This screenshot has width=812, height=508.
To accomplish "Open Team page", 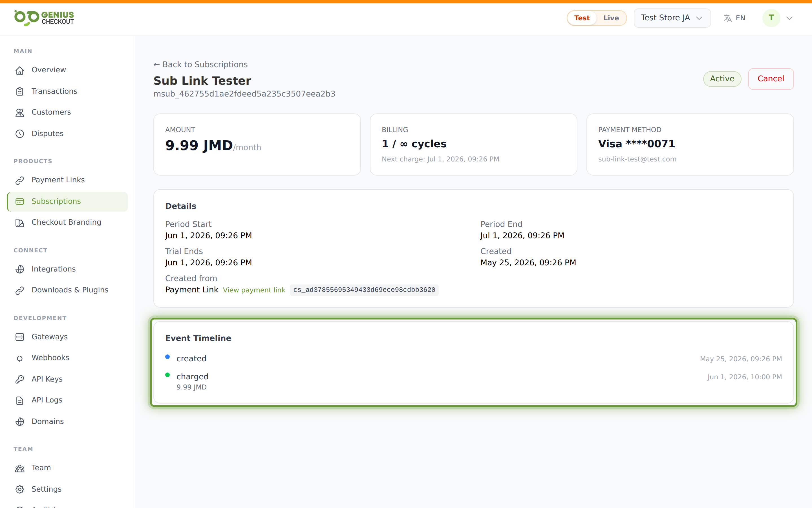I will tap(67, 468).
